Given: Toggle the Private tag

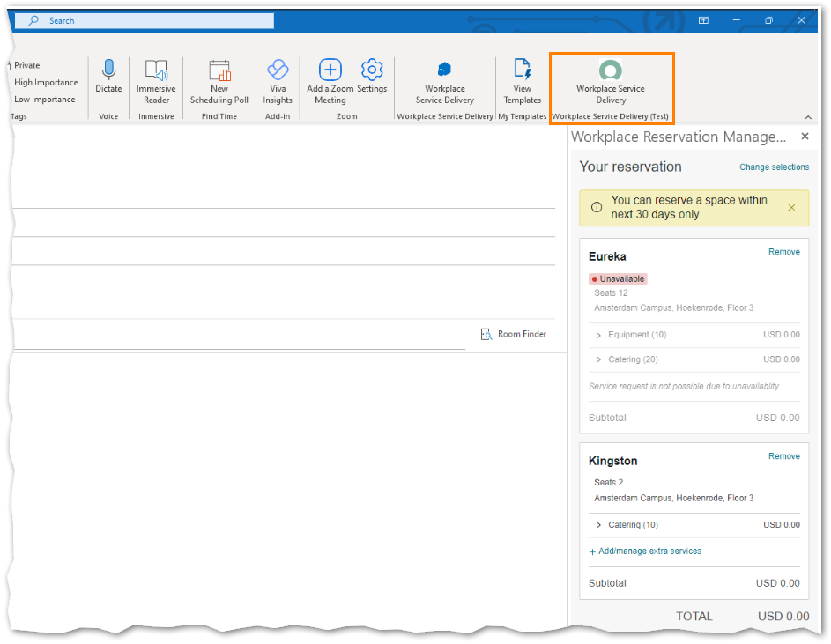Looking at the screenshot, I should (26, 65).
